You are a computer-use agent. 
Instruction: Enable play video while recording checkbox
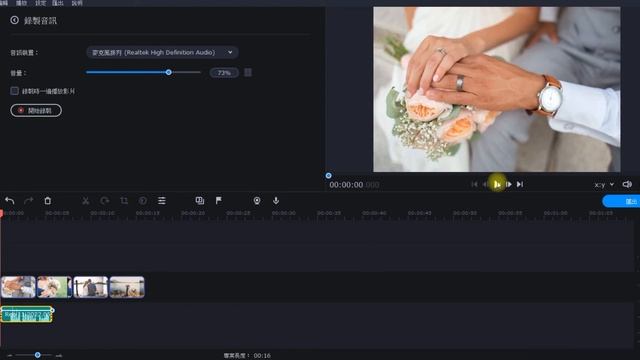click(x=15, y=91)
